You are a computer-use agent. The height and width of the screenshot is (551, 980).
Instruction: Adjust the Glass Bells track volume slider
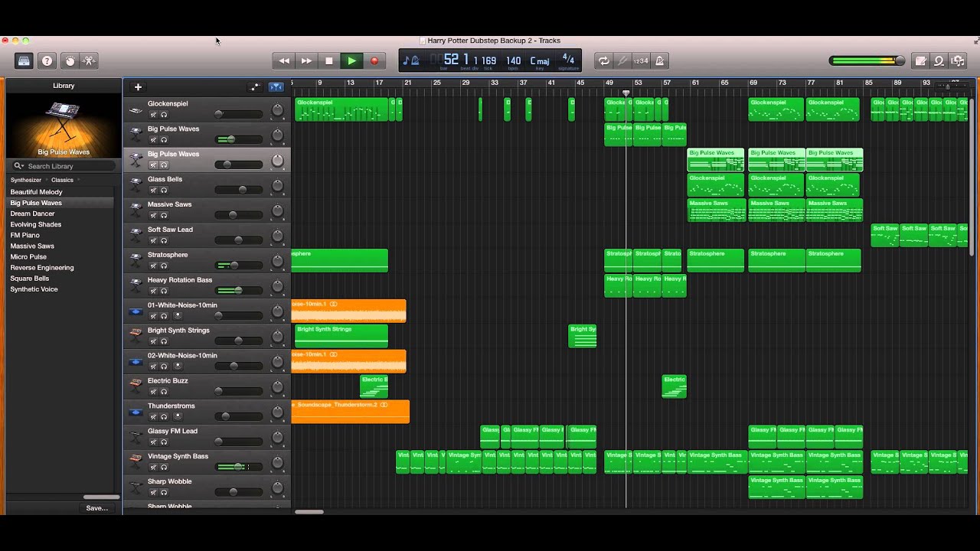coord(238,190)
